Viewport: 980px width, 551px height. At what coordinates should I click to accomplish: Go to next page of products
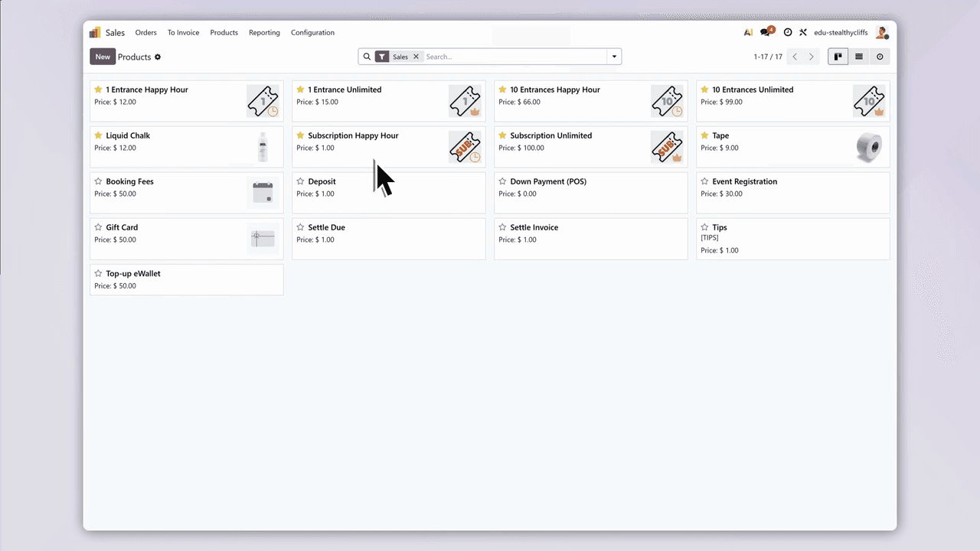coord(812,57)
